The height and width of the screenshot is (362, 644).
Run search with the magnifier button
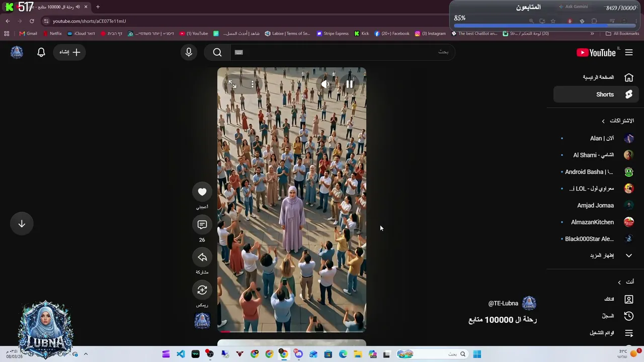[x=217, y=52]
